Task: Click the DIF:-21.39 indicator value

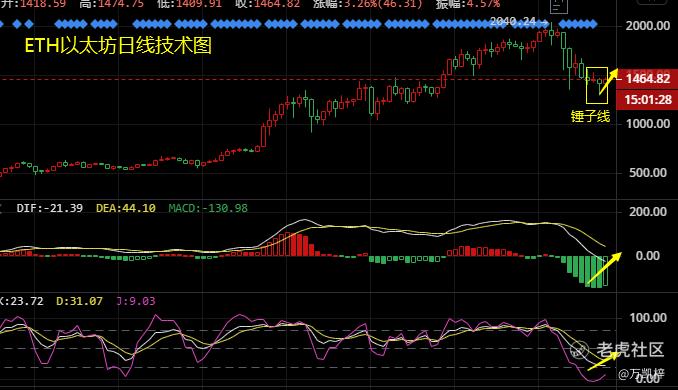Action: click(x=49, y=208)
